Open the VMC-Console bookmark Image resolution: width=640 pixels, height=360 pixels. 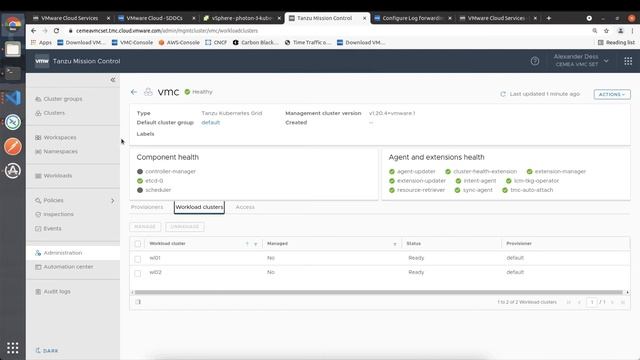coord(132,42)
